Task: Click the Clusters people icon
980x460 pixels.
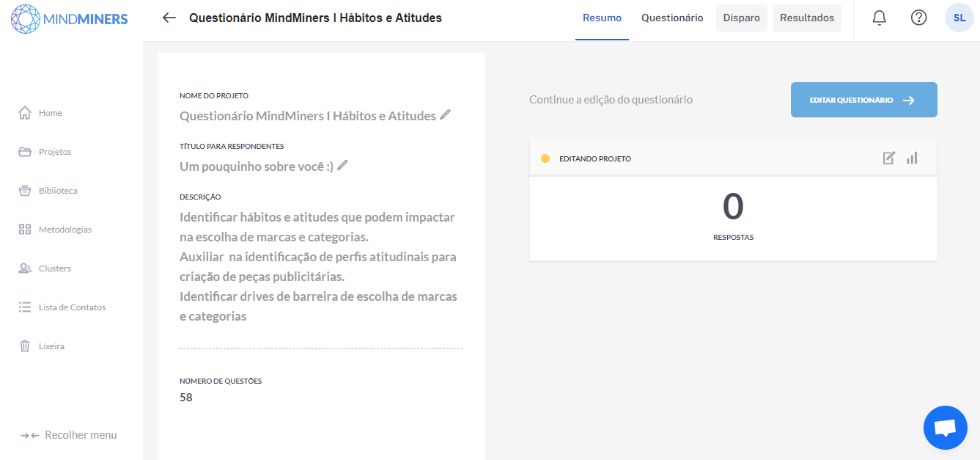Action: (x=24, y=269)
